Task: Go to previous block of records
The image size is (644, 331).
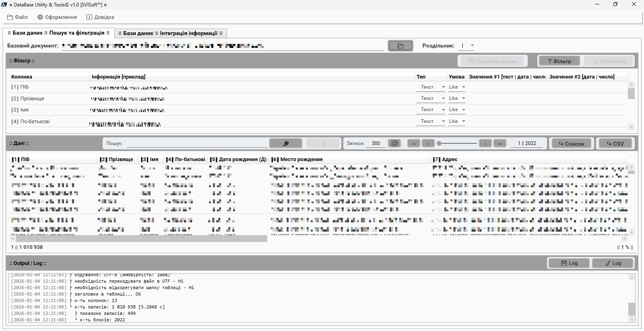Action: click(x=428, y=143)
